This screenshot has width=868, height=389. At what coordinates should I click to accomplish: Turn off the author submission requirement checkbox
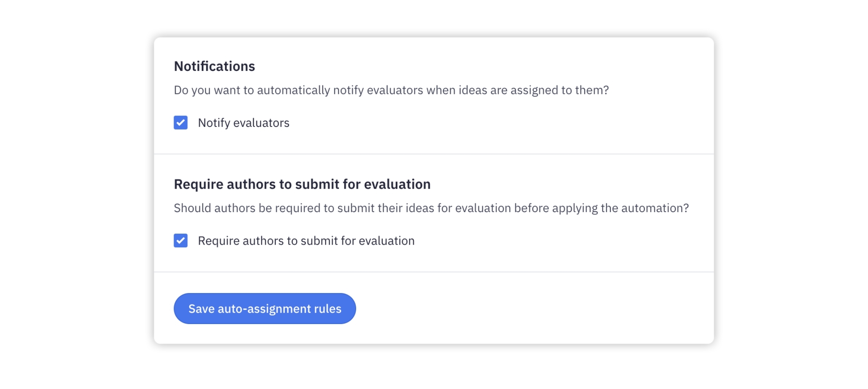(181, 240)
